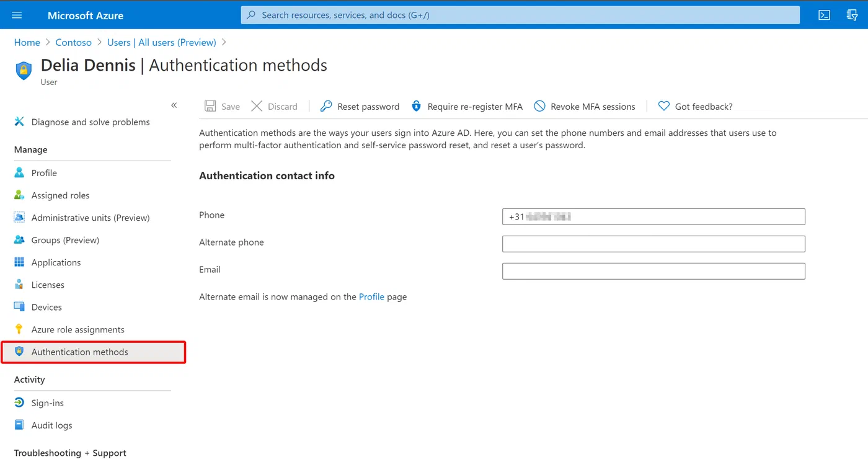
Task: Click the Reset password key icon
Action: [326, 106]
